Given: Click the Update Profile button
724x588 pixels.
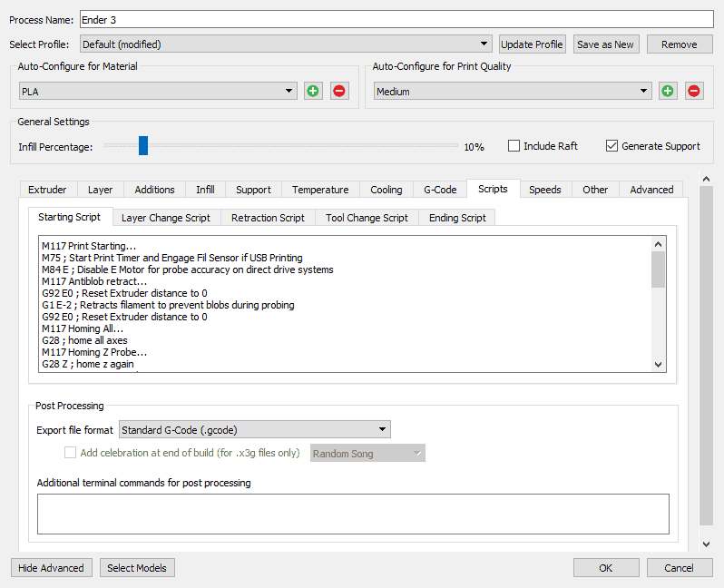Looking at the screenshot, I should (532, 44).
